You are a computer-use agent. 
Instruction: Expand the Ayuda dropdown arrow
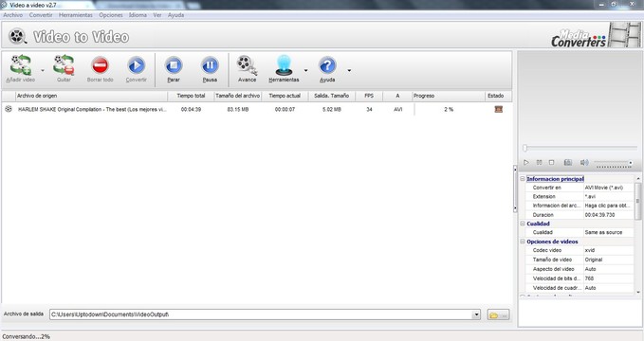349,70
